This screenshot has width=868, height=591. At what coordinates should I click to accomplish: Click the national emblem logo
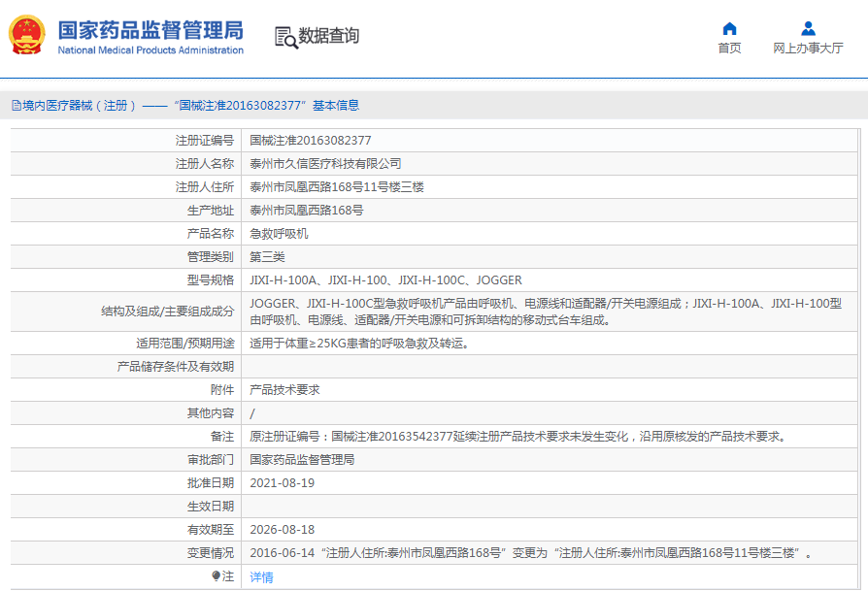[27, 36]
